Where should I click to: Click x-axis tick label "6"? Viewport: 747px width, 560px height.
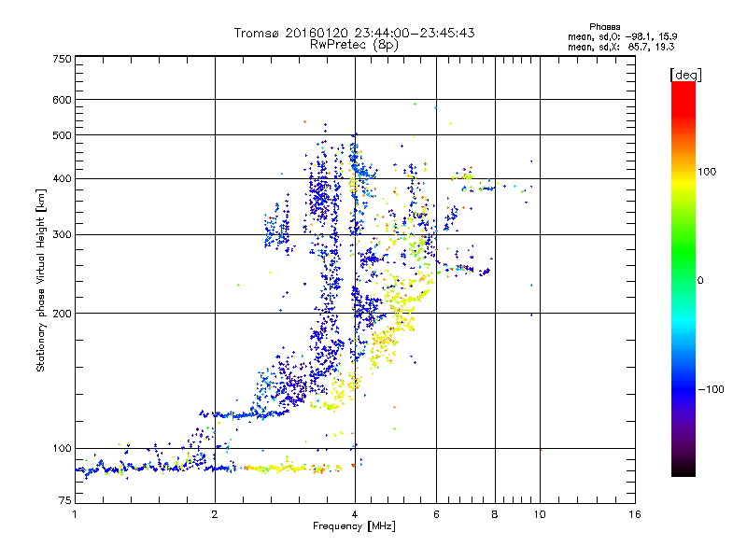point(436,514)
